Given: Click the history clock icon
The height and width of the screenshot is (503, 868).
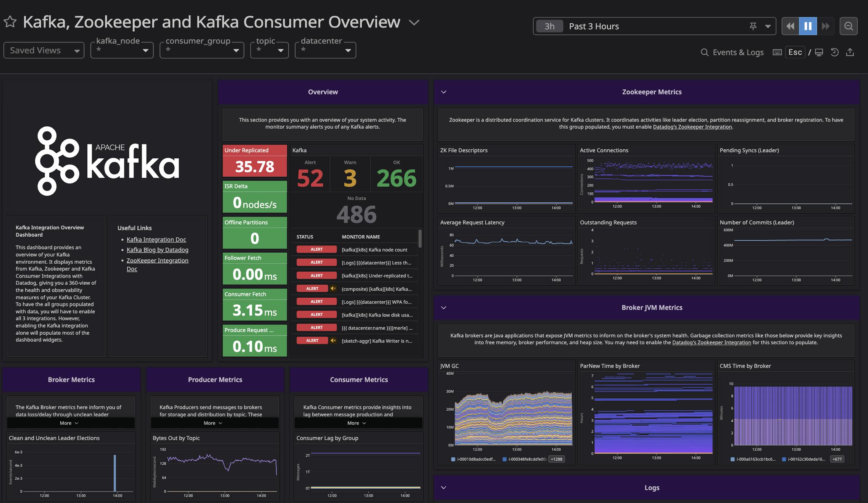Looking at the screenshot, I should pos(835,52).
